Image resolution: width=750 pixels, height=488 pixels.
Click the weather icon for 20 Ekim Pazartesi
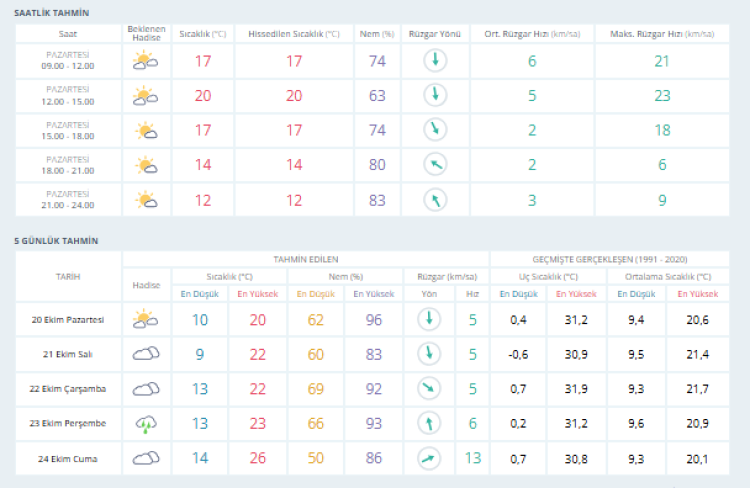(146, 319)
